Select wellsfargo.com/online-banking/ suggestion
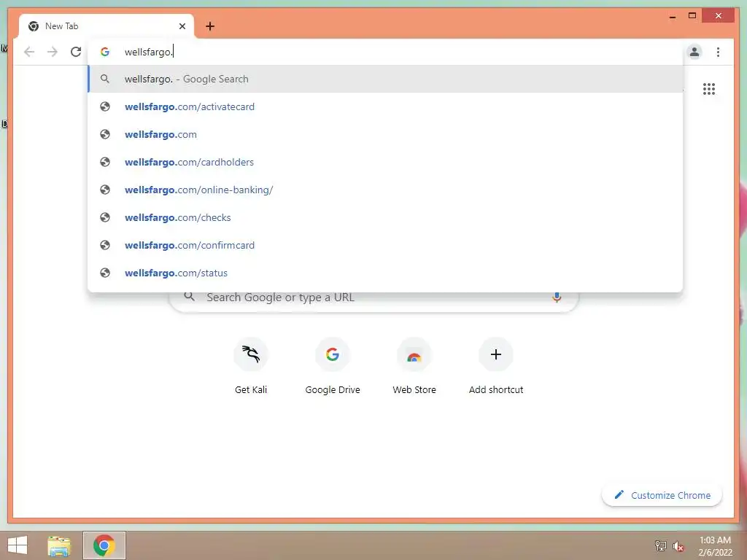 click(385, 190)
